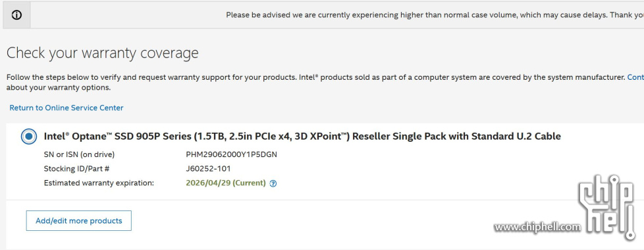Open Return to Online Service Center link
644x250 pixels.
(66, 108)
